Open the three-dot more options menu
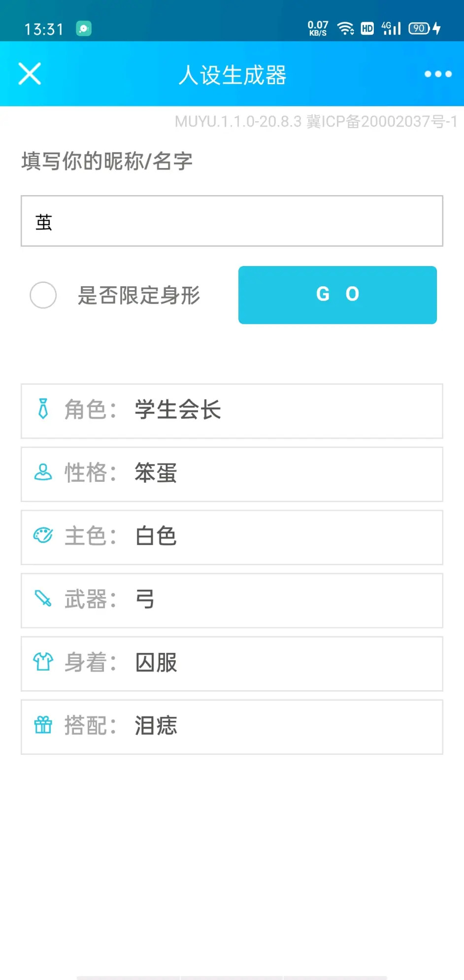The image size is (464, 980). (x=438, y=74)
